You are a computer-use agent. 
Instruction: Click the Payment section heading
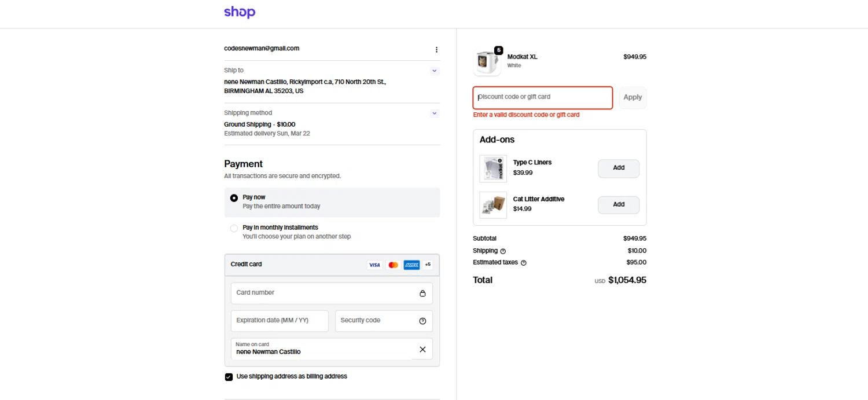(244, 164)
